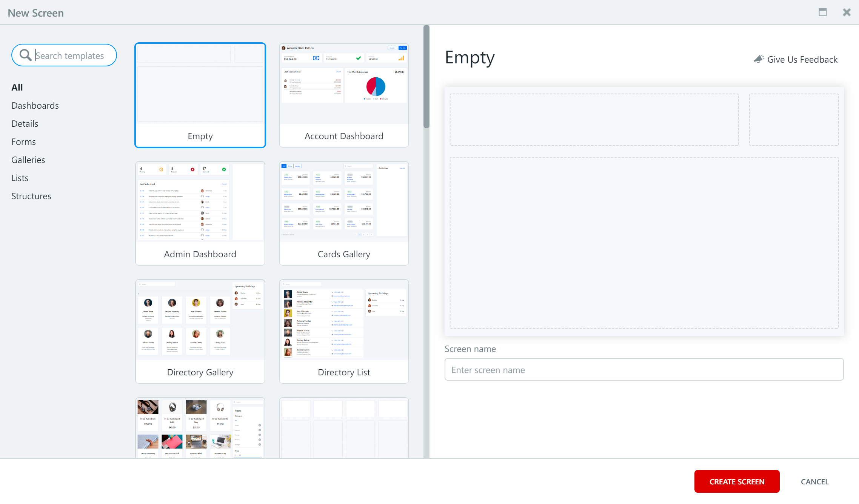Click the CREATE SCREEN button
859x504 pixels.
(x=737, y=481)
